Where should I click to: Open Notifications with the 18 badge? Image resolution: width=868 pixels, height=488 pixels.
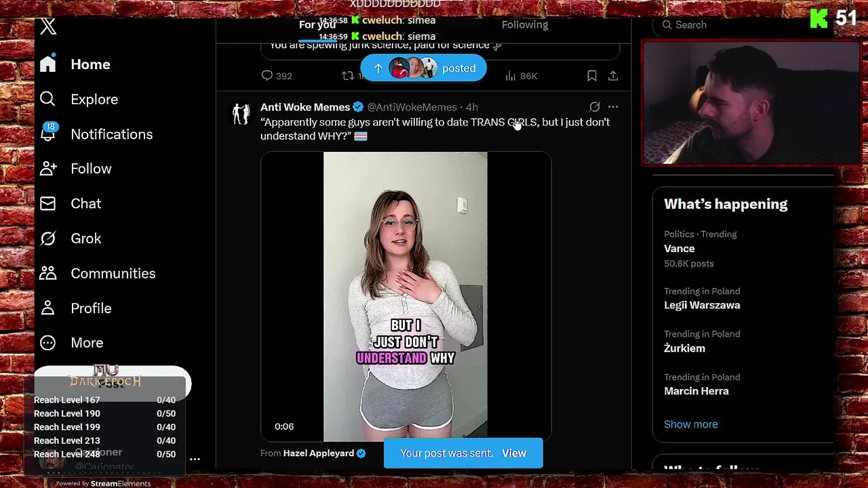click(96, 134)
